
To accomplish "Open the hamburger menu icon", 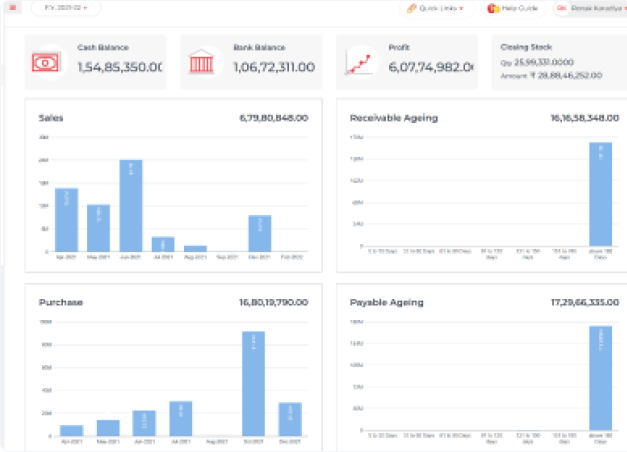I will pyautogui.click(x=13, y=8).
